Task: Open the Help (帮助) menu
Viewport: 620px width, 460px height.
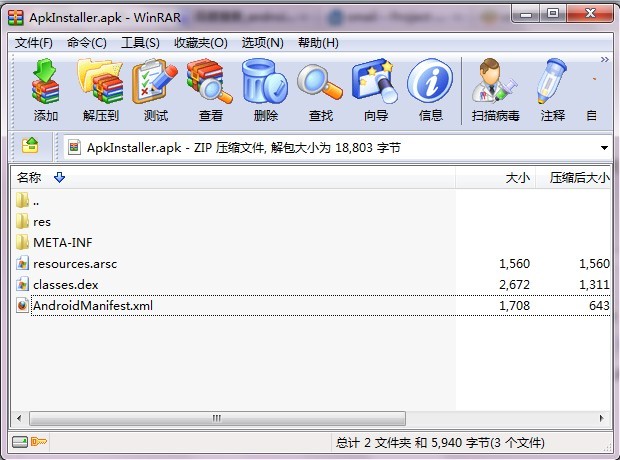Action: tap(318, 42)
